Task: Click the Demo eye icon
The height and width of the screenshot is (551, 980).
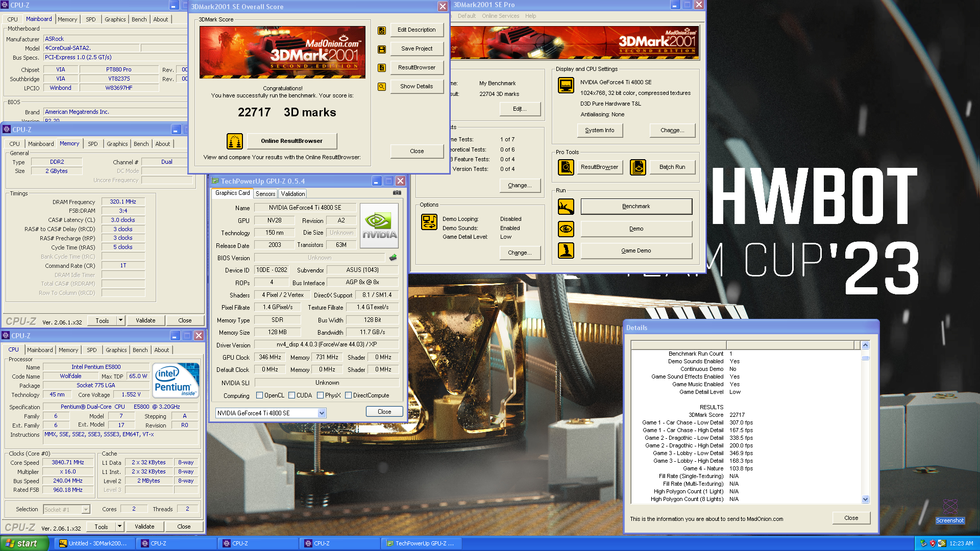Action: [566, 229]
